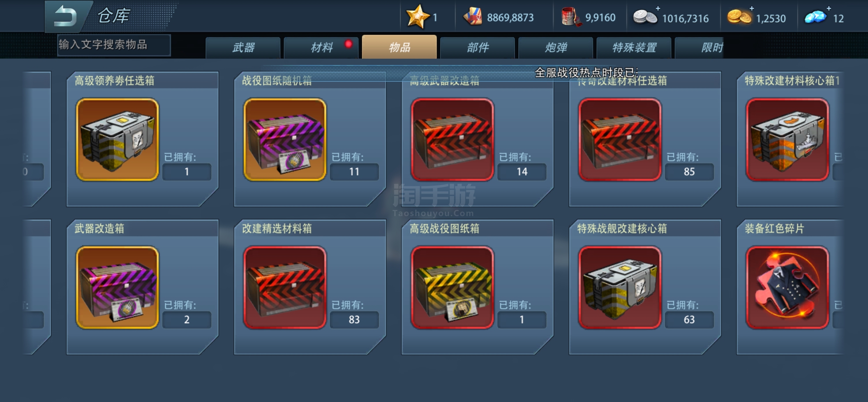This screenshot has width=868, height=402.
Task: Switch to the 部件 tab
Action: point(477,48)
